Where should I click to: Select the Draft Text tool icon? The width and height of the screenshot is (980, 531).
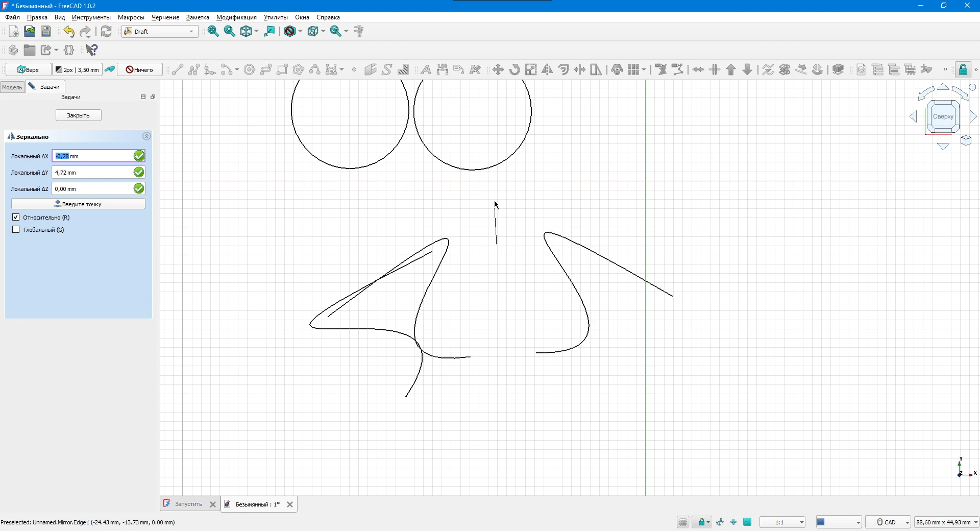coord(426,70)
